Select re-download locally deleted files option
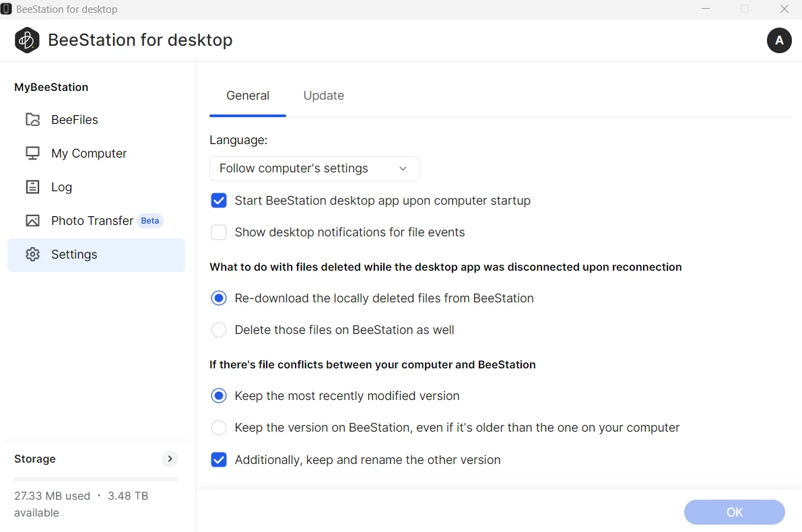This screenshot has height=532, width=802. pyautogui.click(x=219, y=298)
